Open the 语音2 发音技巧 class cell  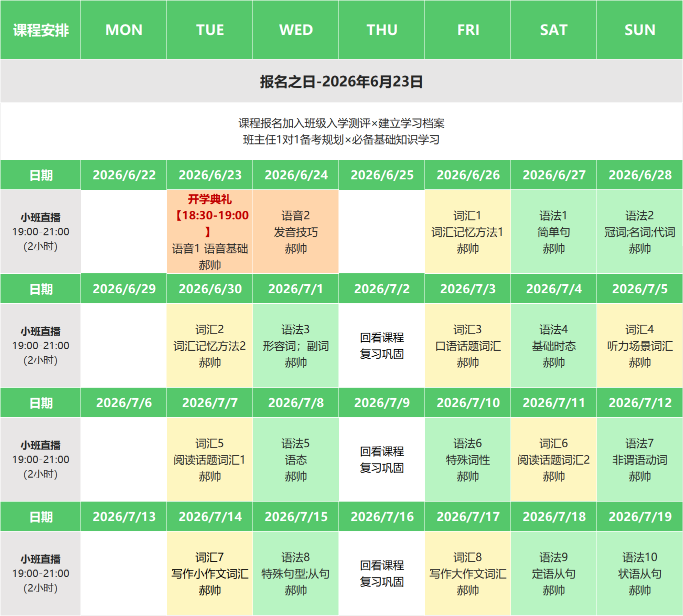coord(295,232)
